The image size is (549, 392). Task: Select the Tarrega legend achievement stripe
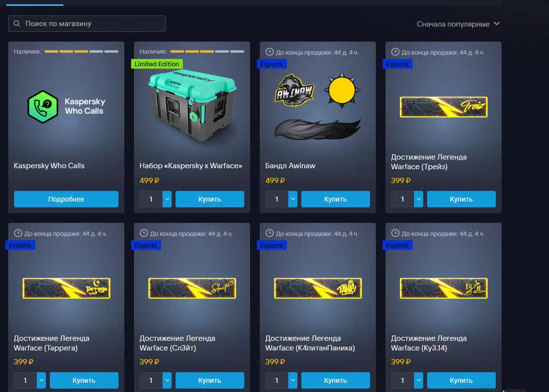[67, 289]
